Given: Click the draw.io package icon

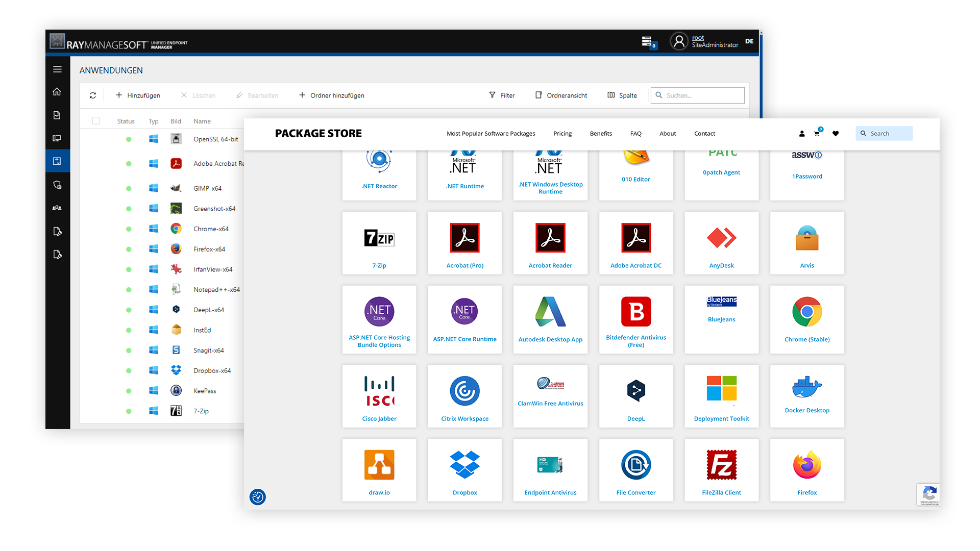Looking at the screenshot, I should [379, 465].
